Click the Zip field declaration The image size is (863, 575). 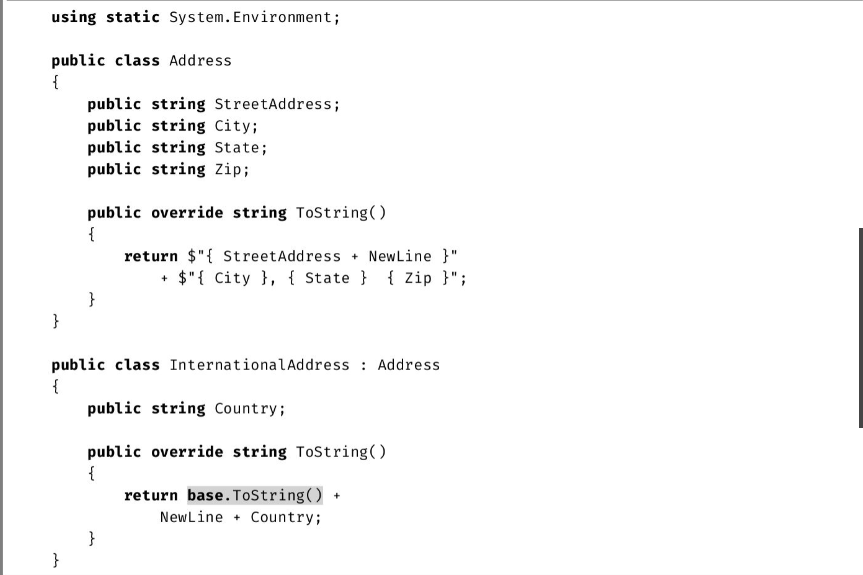click(x=168, y=169)
